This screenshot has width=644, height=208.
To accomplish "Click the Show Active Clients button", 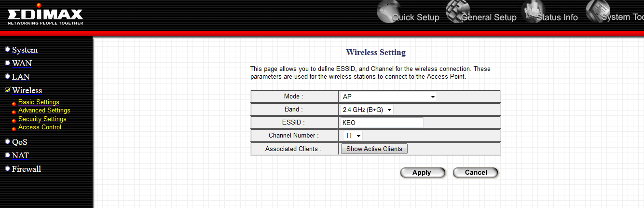I will (x=374, y=149).
